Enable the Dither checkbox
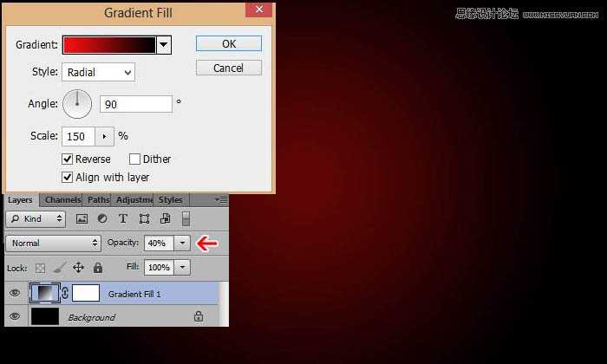The height and width of the screenshot is (364, 607). pos(134,159)
